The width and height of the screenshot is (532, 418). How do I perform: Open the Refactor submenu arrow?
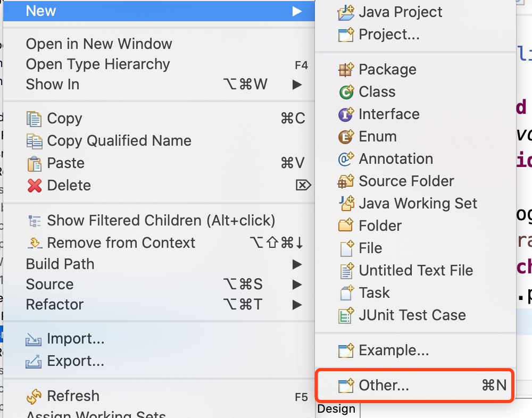(297, 304)
